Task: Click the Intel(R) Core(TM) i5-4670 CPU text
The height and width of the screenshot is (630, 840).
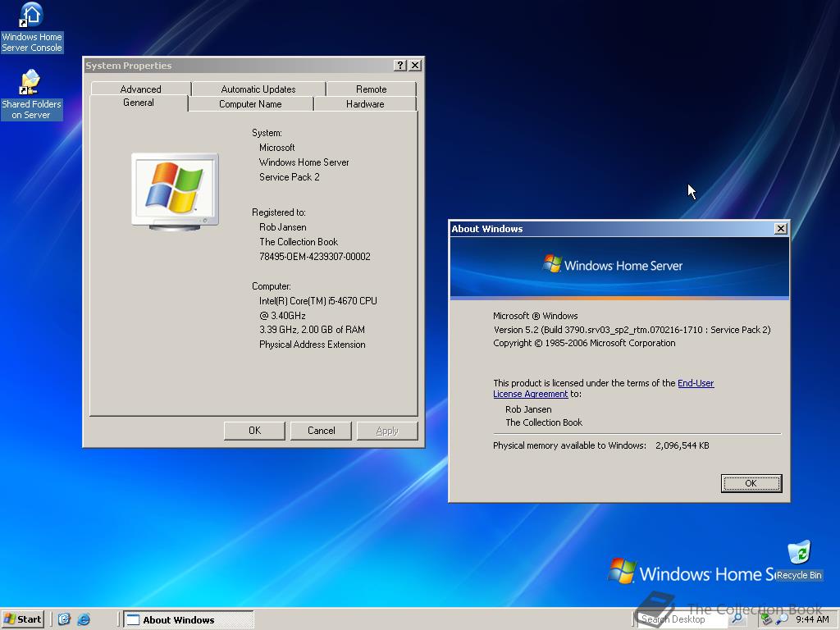Action: pos(318,301)
